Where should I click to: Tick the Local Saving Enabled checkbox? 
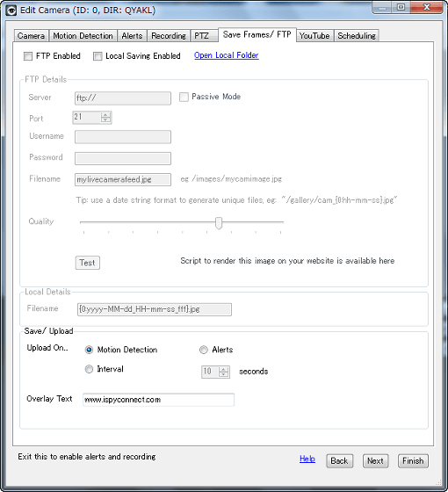coord(98,56)
